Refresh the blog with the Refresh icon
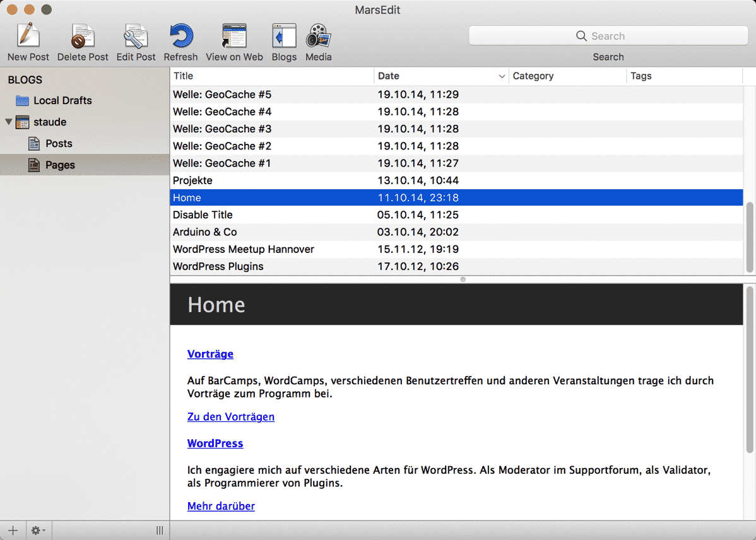 [180, 36]
